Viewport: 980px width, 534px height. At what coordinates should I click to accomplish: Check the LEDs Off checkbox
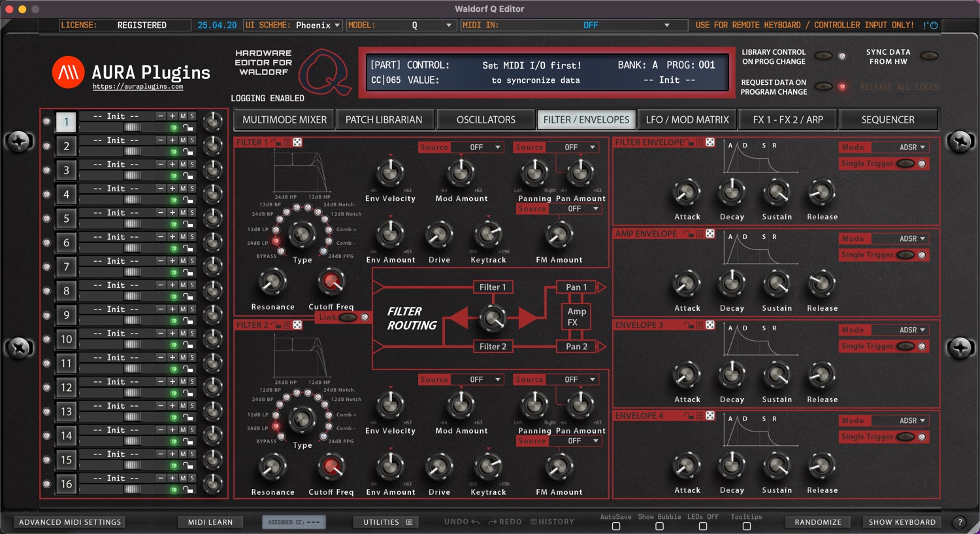click(x=703, y=526)
